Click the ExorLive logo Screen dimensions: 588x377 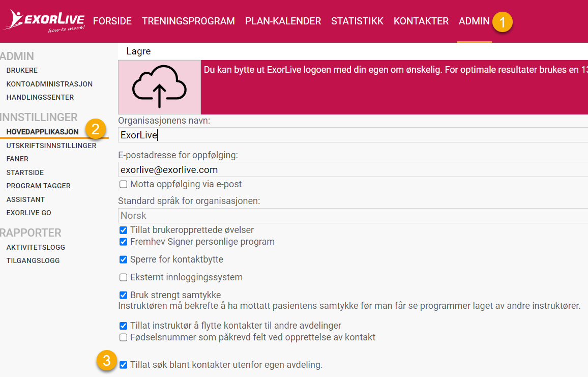click(x=44, y=21)
